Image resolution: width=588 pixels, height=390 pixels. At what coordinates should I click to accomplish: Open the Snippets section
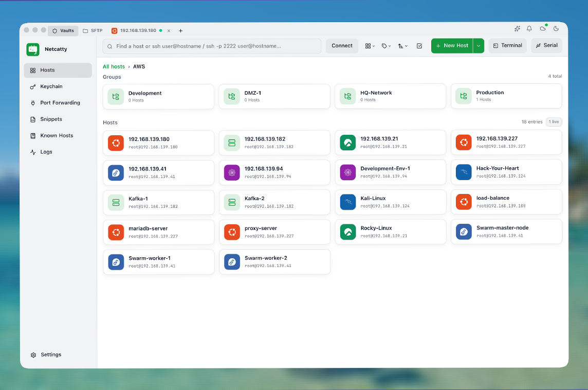coord(51,119)
